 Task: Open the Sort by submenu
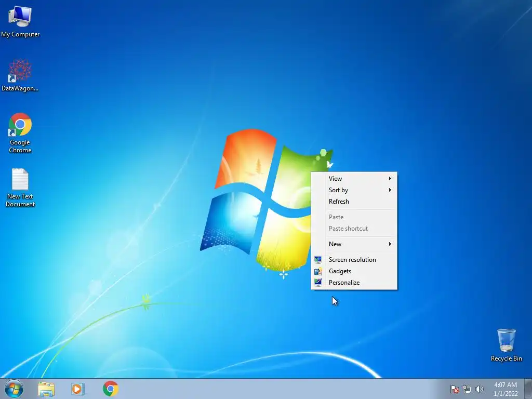(354, 190)
